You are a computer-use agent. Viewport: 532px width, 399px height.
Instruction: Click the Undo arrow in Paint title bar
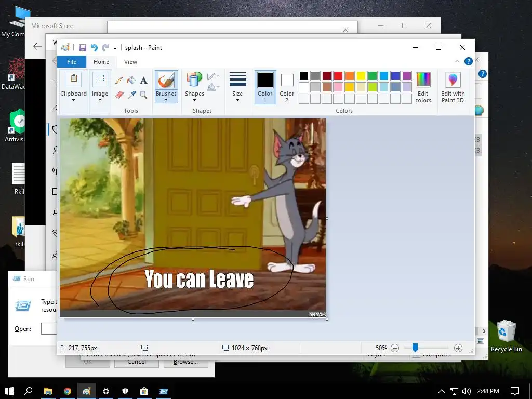pyautogui.click(x=94, y=48)
